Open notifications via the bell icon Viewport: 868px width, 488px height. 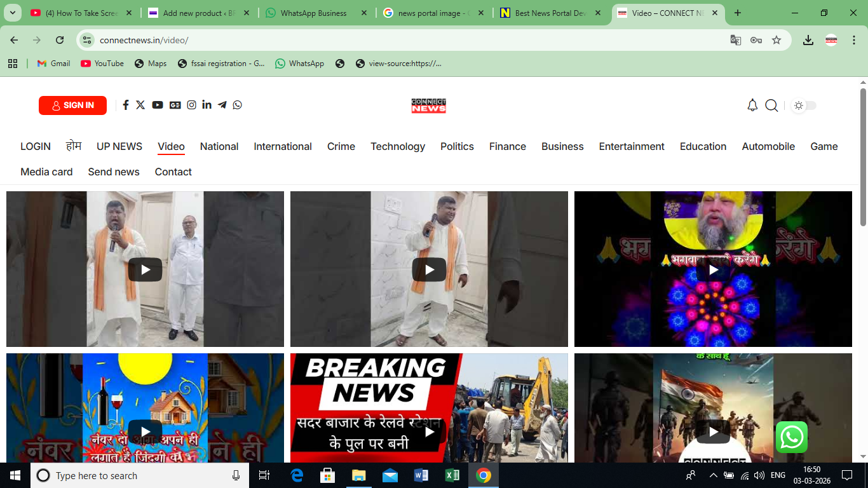tap(752, 105)
